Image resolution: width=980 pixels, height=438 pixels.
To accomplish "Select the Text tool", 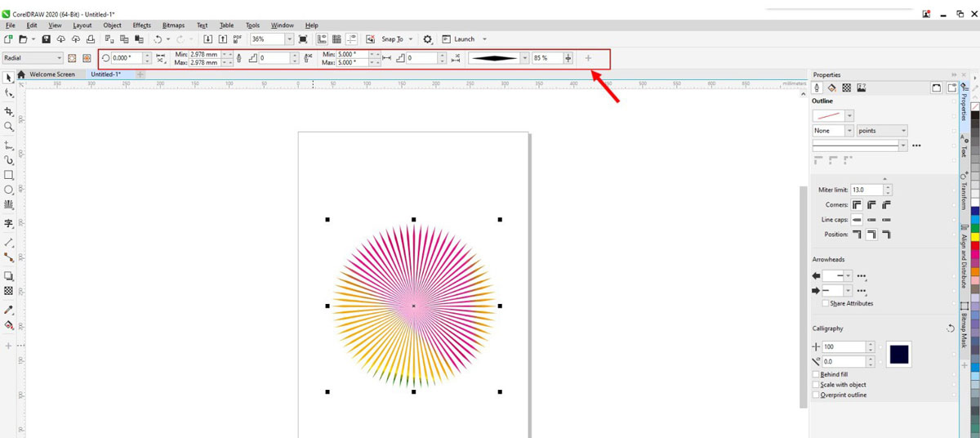I will 9,223.
